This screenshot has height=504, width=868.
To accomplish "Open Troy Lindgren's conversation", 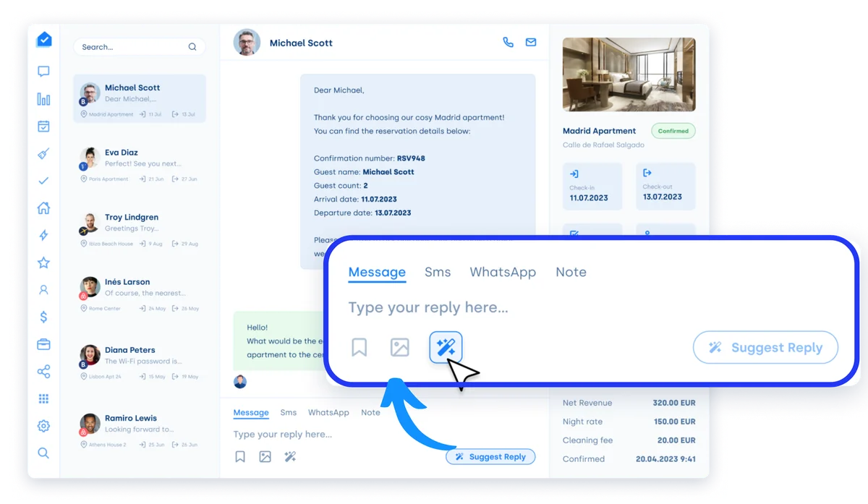I will click(x=140, y=229).
